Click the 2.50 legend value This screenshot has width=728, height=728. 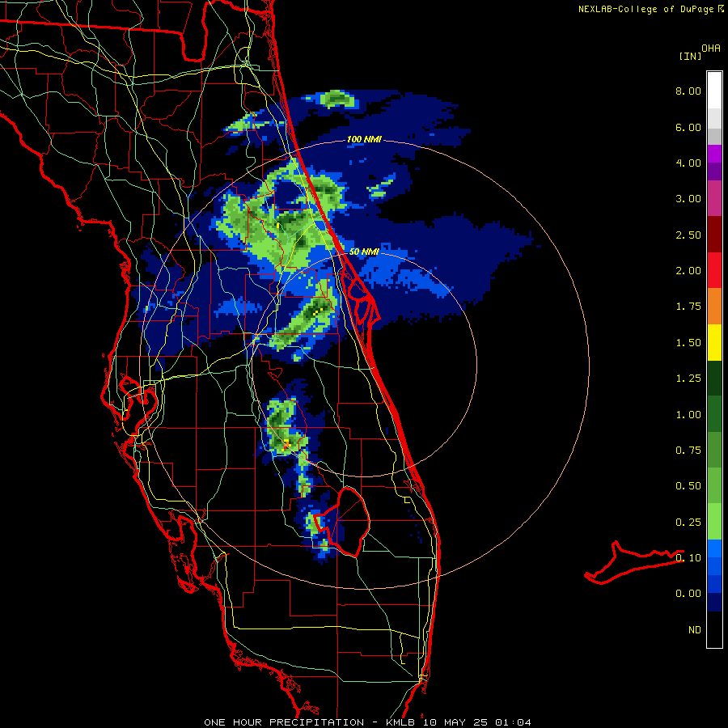pyautogui.click(x=688, y=235)
